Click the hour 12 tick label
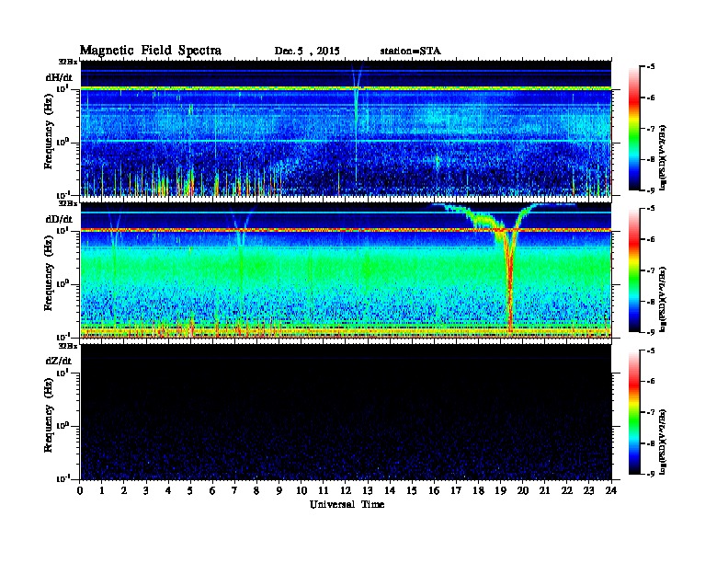728x563 pixels. point(346,491)
